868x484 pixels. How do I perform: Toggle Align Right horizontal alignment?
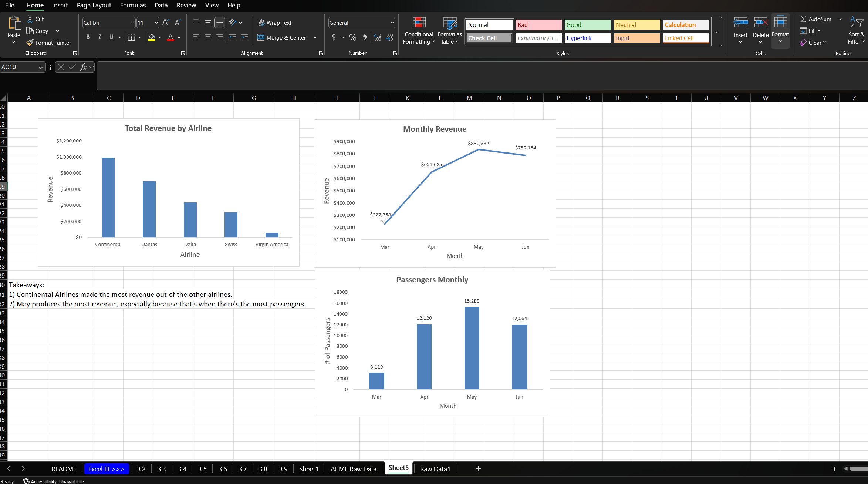coord(220,37)
